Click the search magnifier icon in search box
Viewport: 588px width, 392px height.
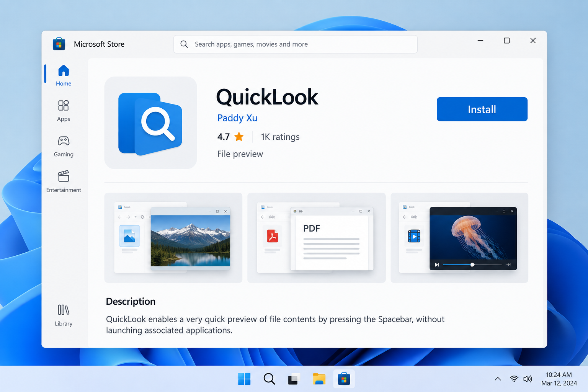[184, 44]
